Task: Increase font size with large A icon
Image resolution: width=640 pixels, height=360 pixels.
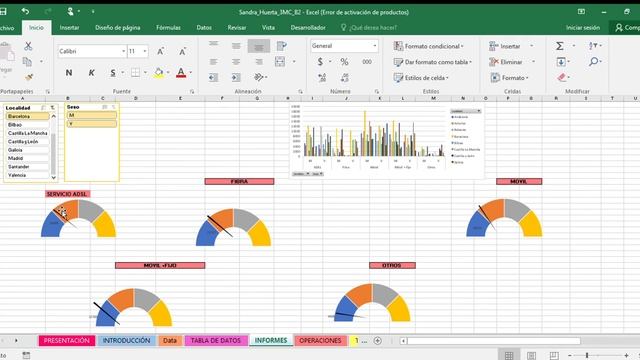Action: 160,51
